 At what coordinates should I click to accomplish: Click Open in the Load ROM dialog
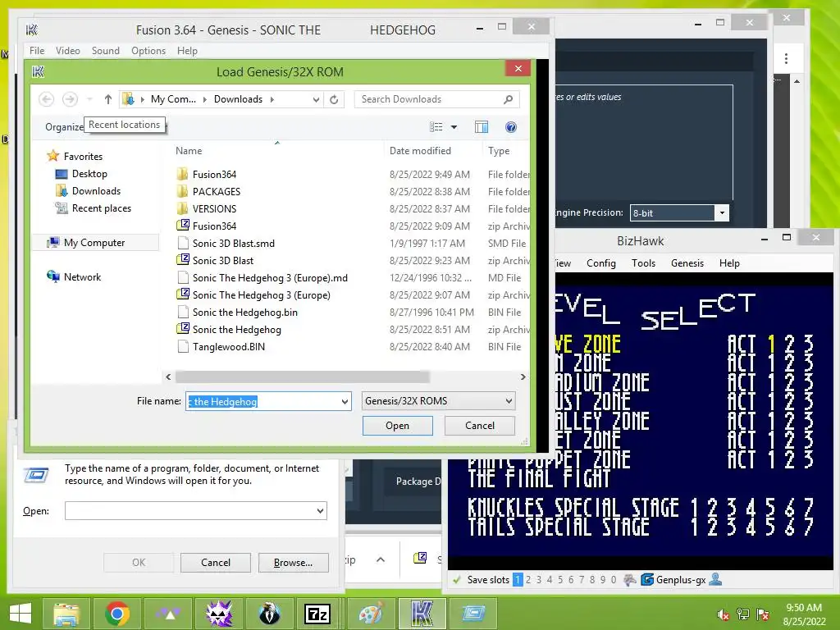coord(398,426)
